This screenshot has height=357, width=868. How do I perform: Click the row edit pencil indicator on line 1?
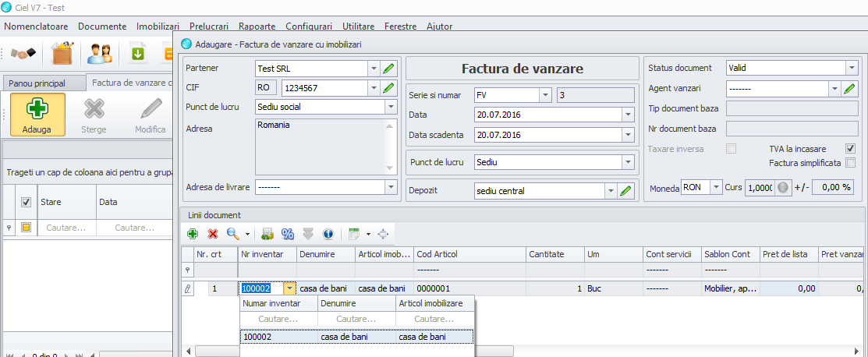(x=188, y=288)
